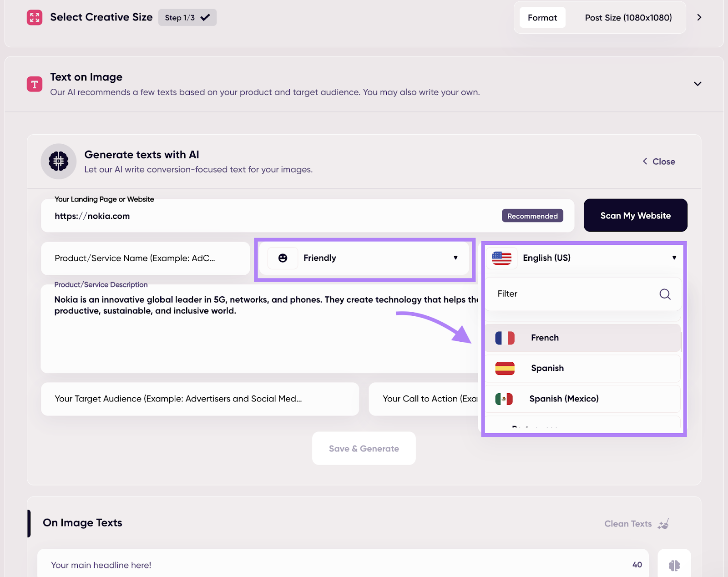Click the Select Creative Size resize icon

pos(35,18)
